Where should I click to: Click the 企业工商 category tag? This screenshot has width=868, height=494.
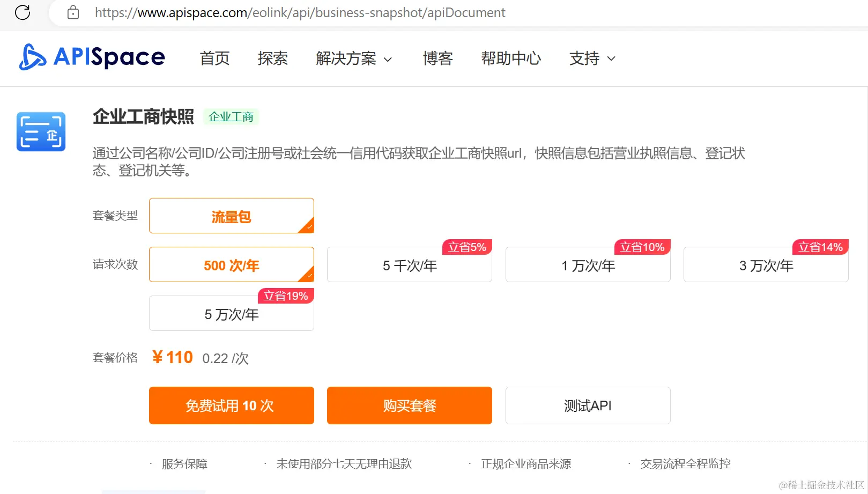point(231,116)
